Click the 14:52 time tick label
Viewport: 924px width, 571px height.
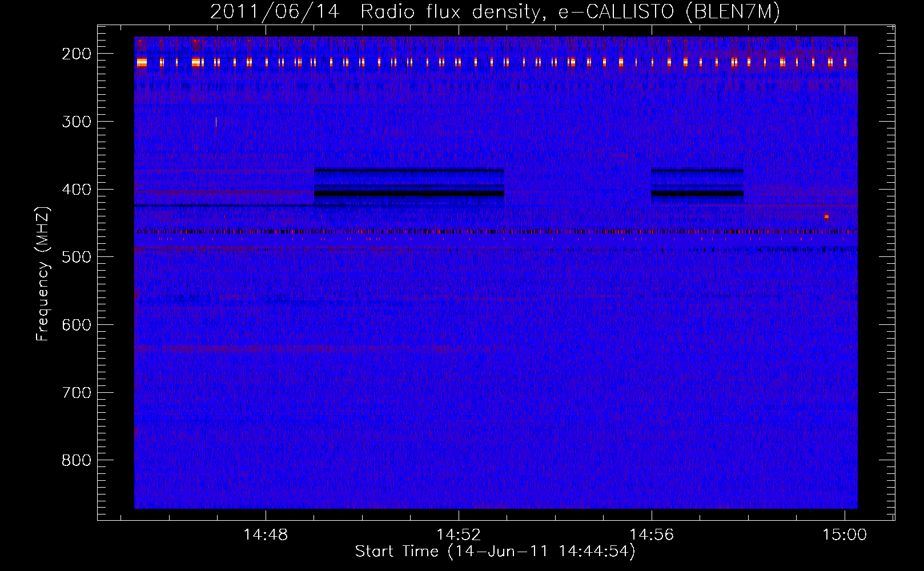459,535
